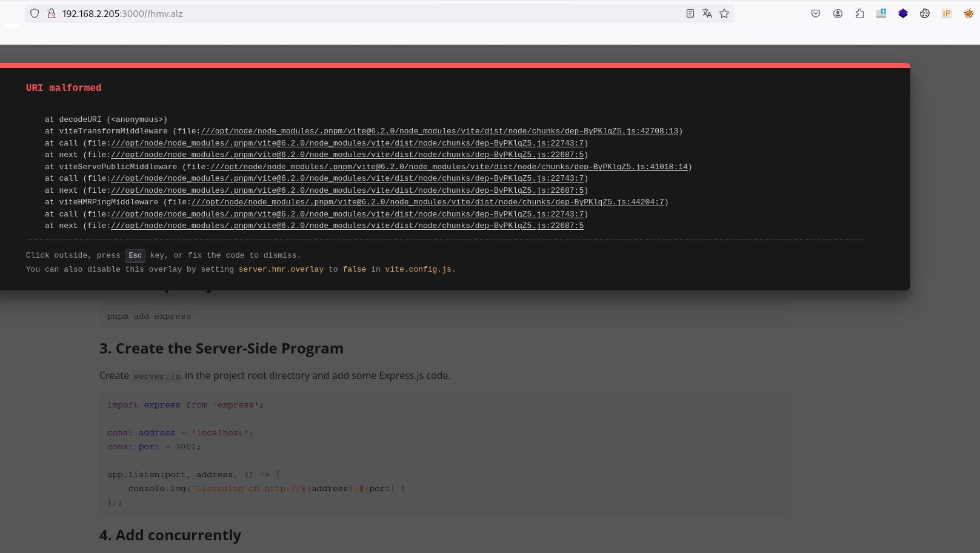
Task: Toggle tracking protection with the shield
Action: [35, 13]
